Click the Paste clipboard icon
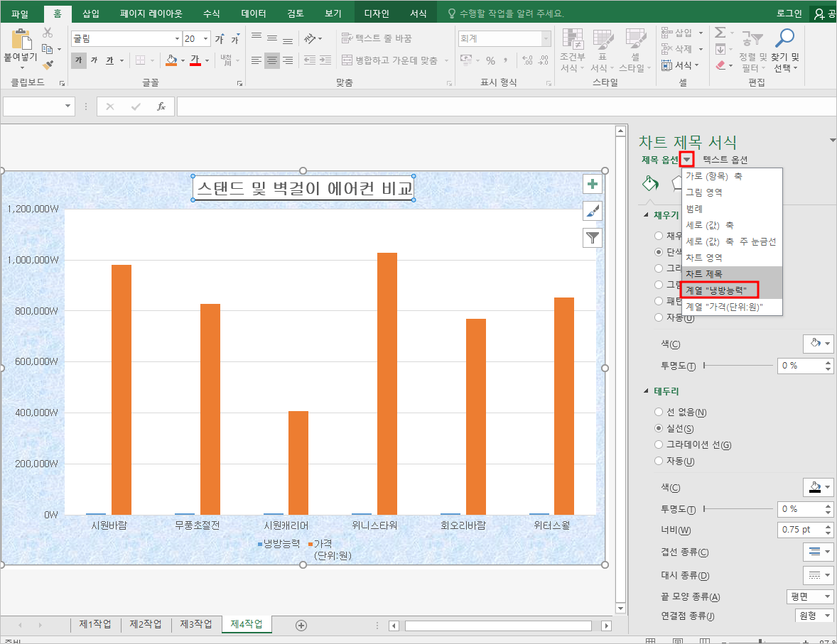Screen dimensions: 837x644 [x=21, y=40]
